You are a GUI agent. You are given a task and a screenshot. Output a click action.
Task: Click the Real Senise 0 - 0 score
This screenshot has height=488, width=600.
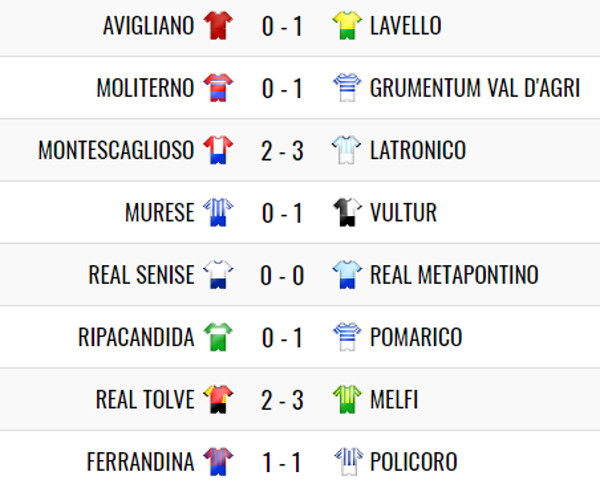pyautogui.click(x=282, y=276)
